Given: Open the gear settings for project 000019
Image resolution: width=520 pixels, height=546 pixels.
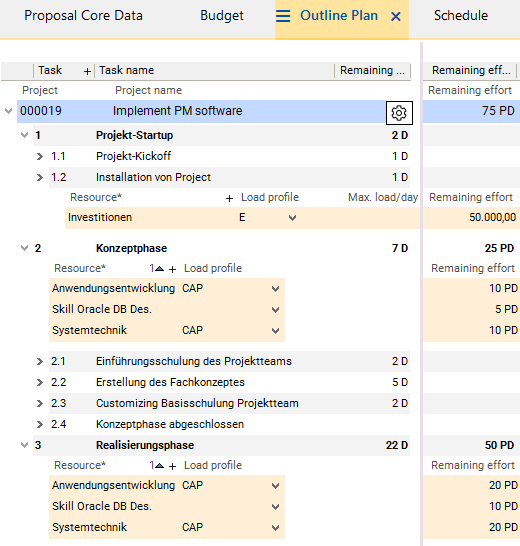Looking at the screenshot, I should point(399,113).
